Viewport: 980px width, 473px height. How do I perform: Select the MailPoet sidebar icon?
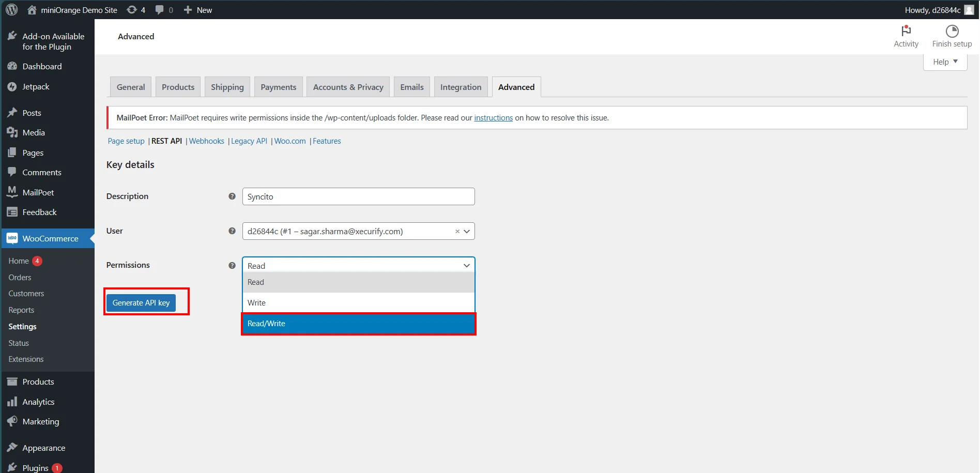click(x=12, y=192)
